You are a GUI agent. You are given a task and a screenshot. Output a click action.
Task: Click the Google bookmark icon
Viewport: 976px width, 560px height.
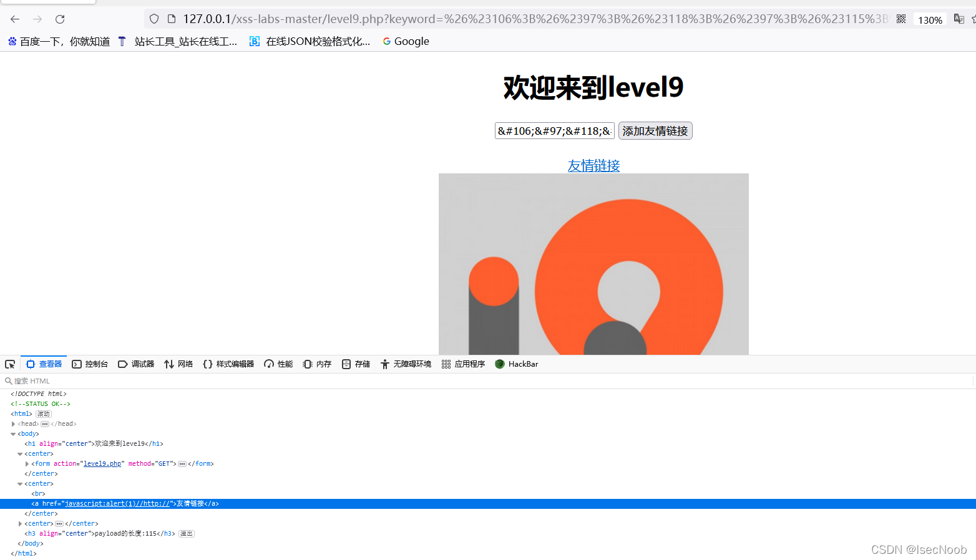(386, 41)
